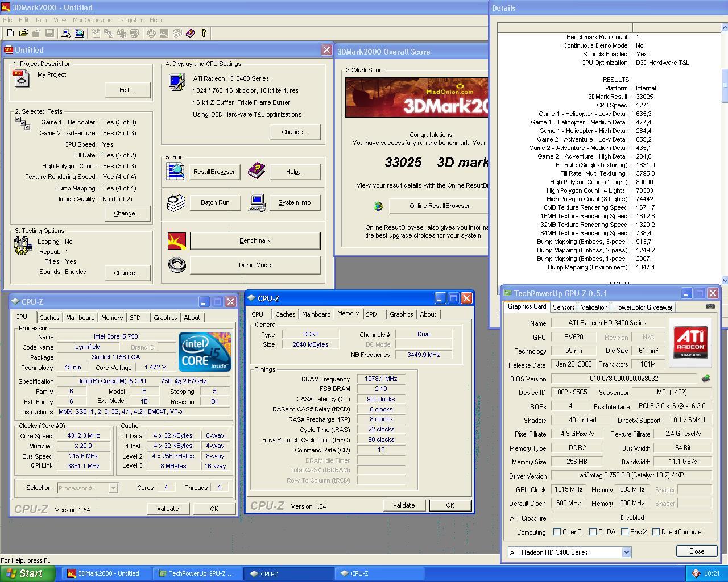Click the Benchmark button
Image resolution: width=728 pixels, height=582 pixels.
tap(255, 240)
